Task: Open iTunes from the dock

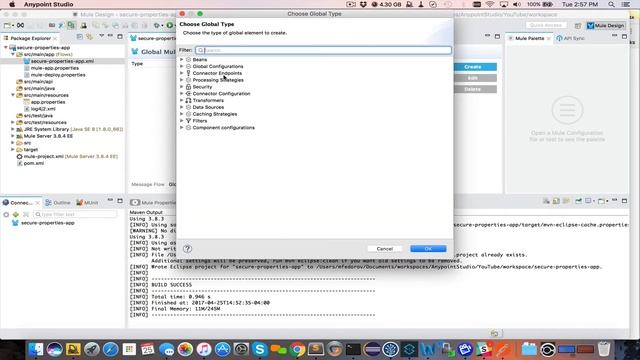Action: pos(204,349)
